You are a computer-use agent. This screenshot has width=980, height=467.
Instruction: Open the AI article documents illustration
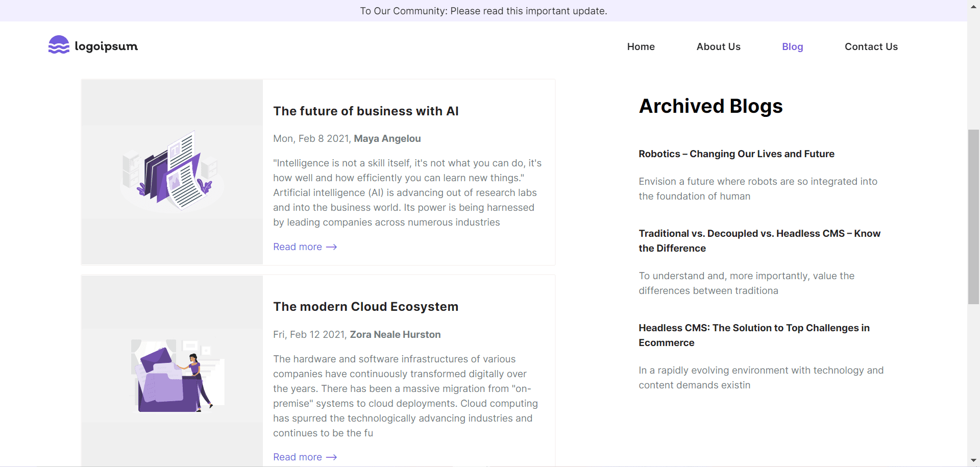coord(172,171)
